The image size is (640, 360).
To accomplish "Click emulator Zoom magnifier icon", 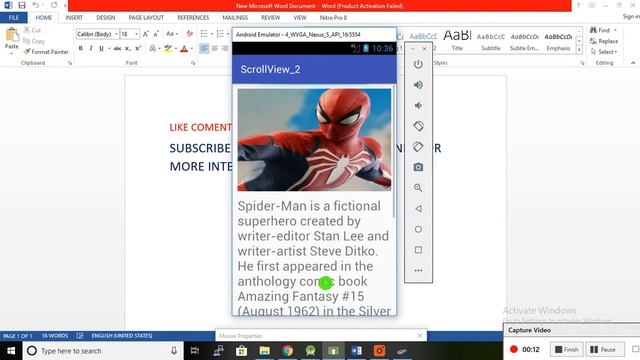I will click(418, 188).
